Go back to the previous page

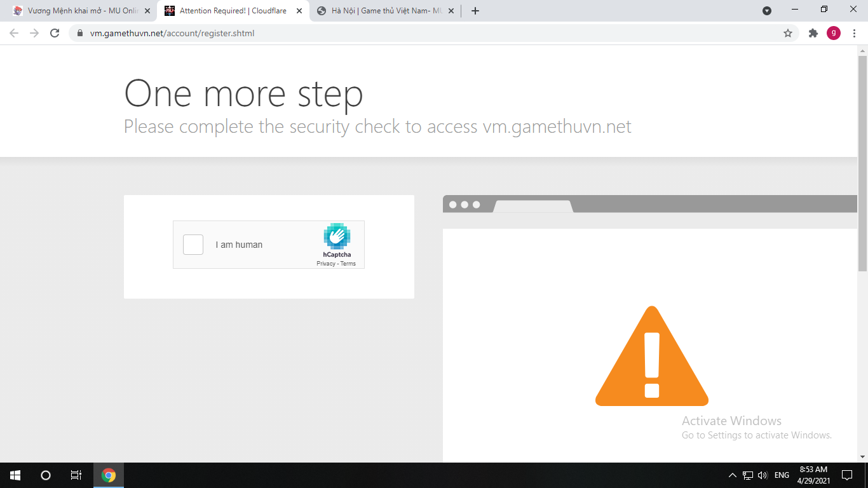click(x=14, y=33)
